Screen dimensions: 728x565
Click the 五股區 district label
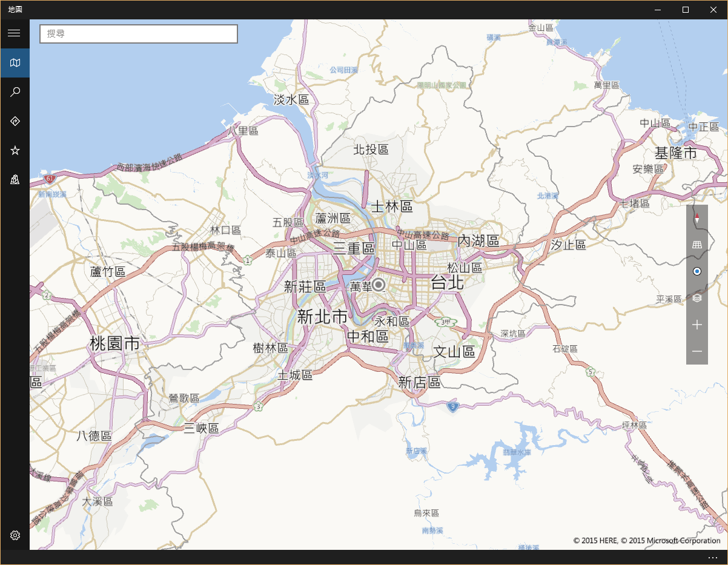tap(288, 222)
